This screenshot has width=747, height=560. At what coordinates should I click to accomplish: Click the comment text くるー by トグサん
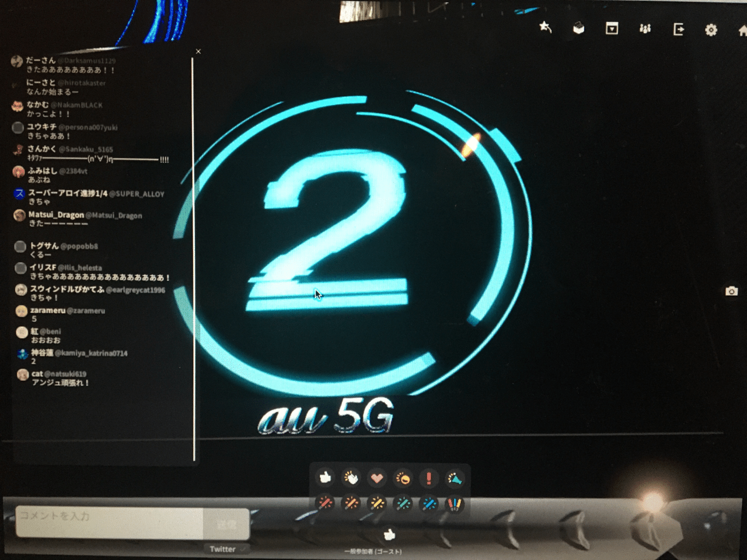41,255
